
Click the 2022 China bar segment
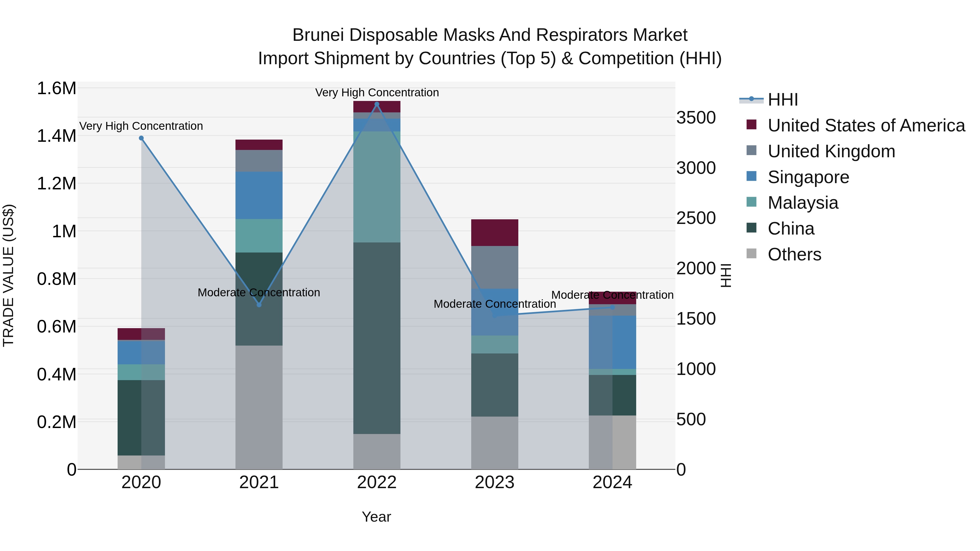[x=377, y=338]
